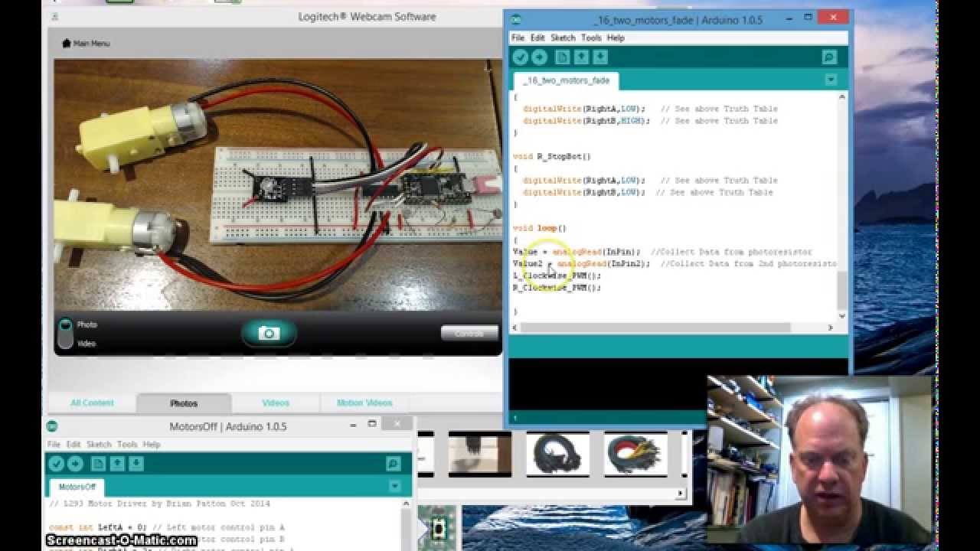Open Edit menu in MotorsOff window
The height and width of the screenshot is (551, 980).
(73, 444)
